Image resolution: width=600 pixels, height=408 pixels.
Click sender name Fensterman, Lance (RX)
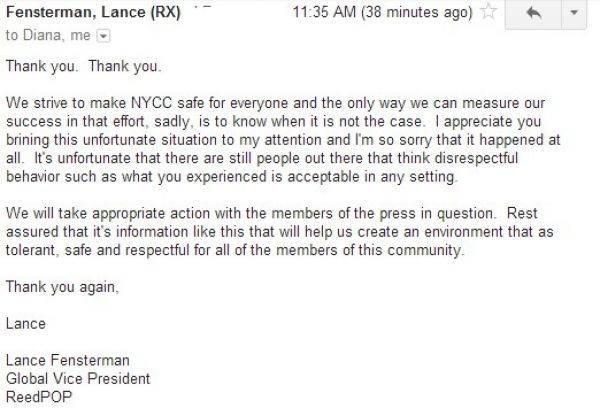(x=93, y=12)
